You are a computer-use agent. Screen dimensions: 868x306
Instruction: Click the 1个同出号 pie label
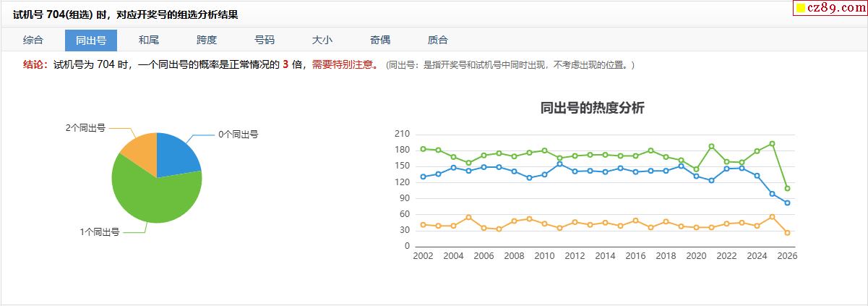click(x=100, y=232)
